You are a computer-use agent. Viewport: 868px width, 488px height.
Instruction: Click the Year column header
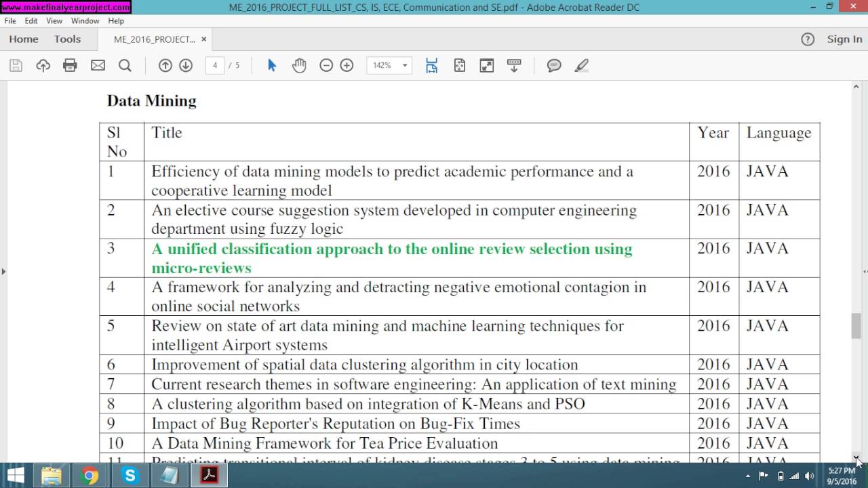pos(713,133)
